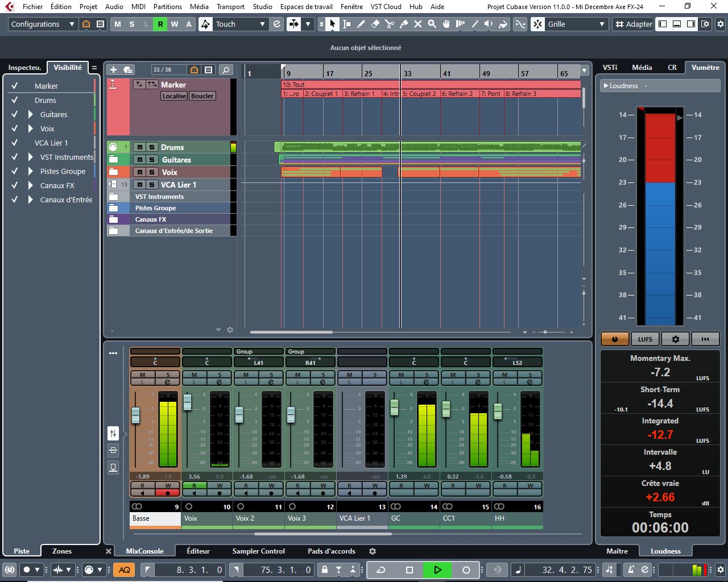This screenshot has height=582, width=728.
Task: Select the Mute X tool
Action: (417, 24)
